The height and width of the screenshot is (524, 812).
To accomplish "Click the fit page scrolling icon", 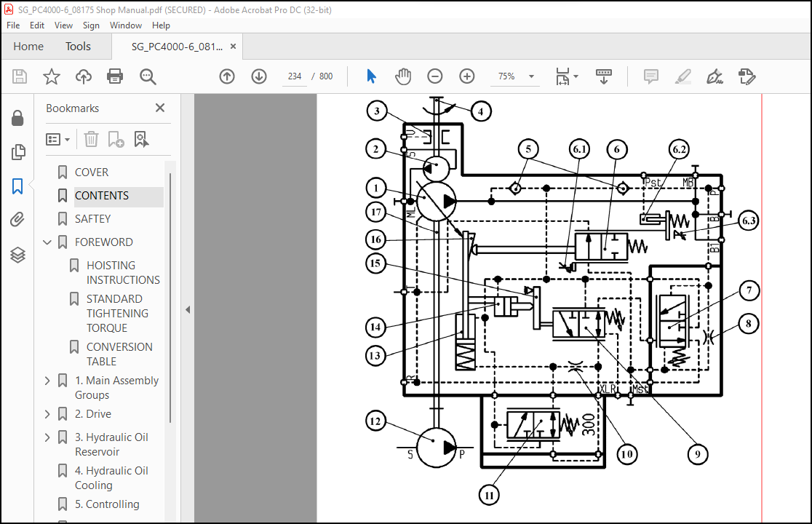I will pyautogui.click(x=562, y=76).
